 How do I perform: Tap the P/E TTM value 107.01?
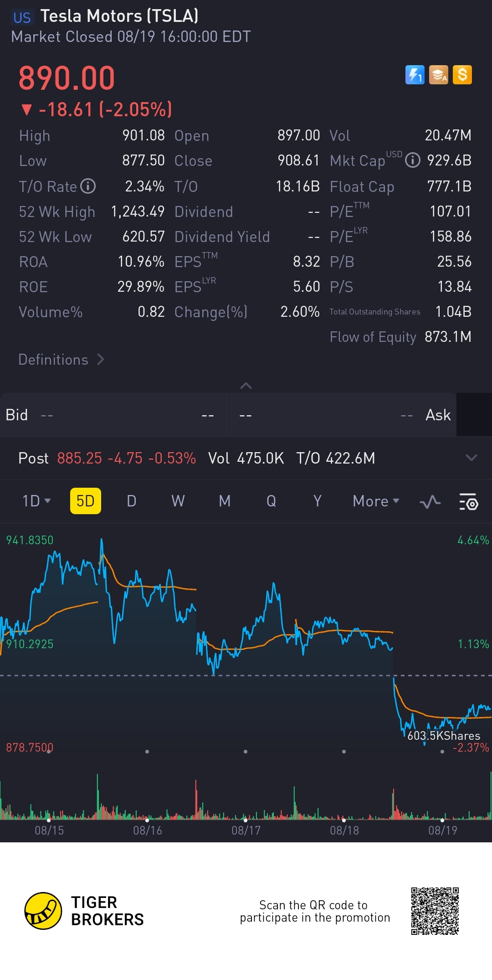[x=451, y=211]
